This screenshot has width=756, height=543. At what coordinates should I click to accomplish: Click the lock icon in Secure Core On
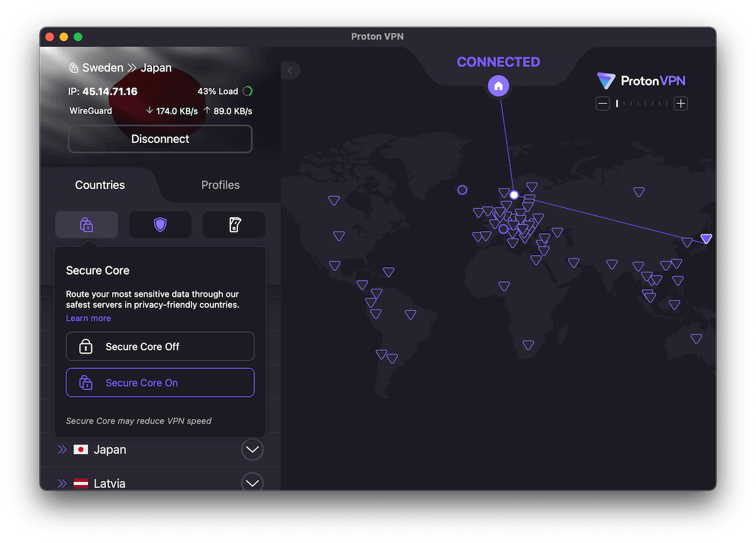(x=86, y=382)
